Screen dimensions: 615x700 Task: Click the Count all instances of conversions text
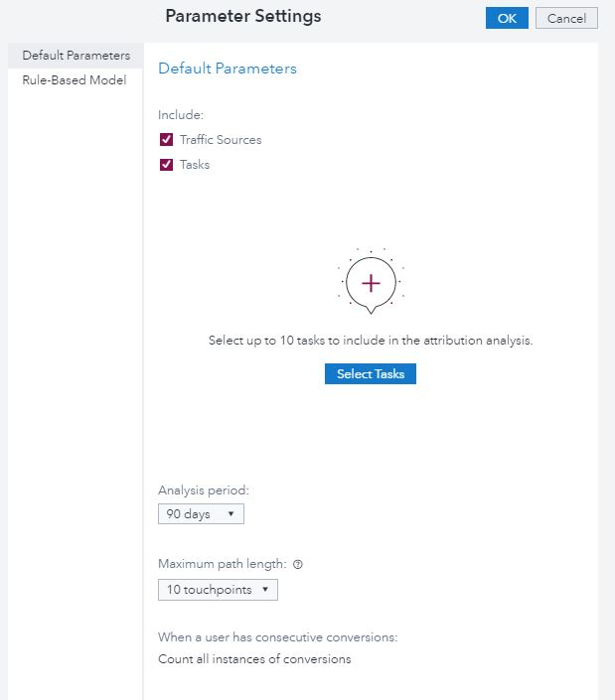tap(254, 659)
